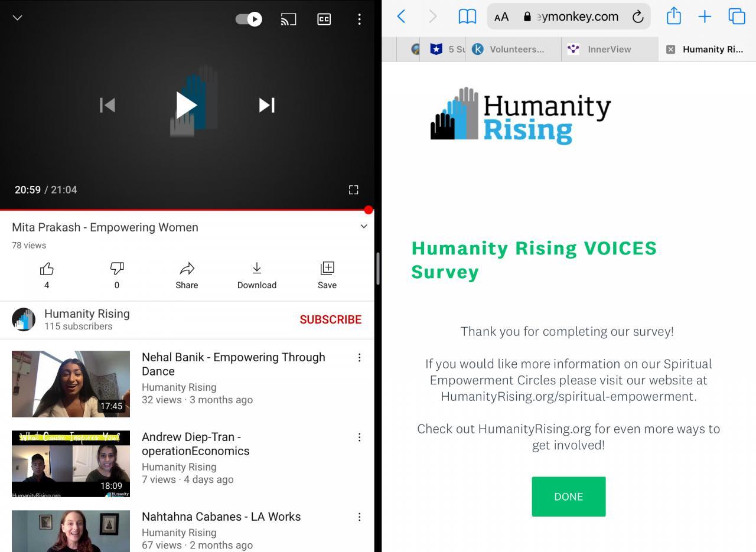This screenshot has width=756, height=552.
Task: Click 'Thank you for completing our survey!' text
Action: [x=567, y=331]
